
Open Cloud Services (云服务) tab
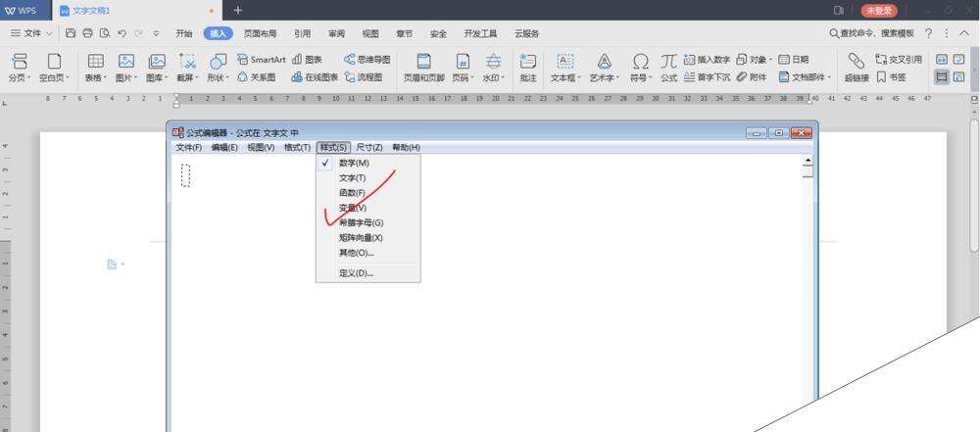[x=527, y=33]
